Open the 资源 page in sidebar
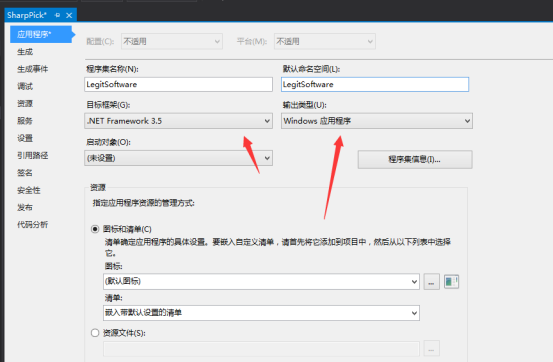This screenshot has height=362, width=553. (25, 104)
